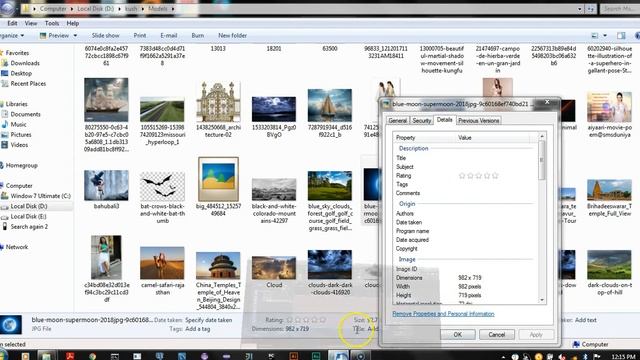Open the Documents library
640x360 pixels.
pyautogui.click(x=25, y=114)
